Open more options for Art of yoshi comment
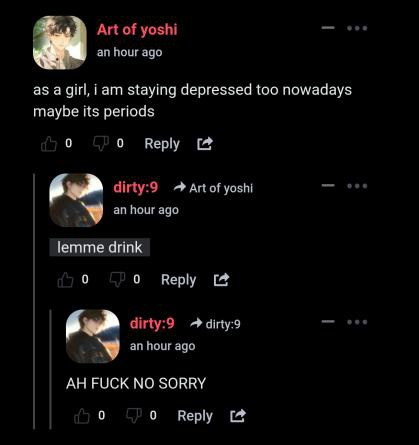Image resolution: width=419 pixels, height=445 pixels. coord(357,28)
